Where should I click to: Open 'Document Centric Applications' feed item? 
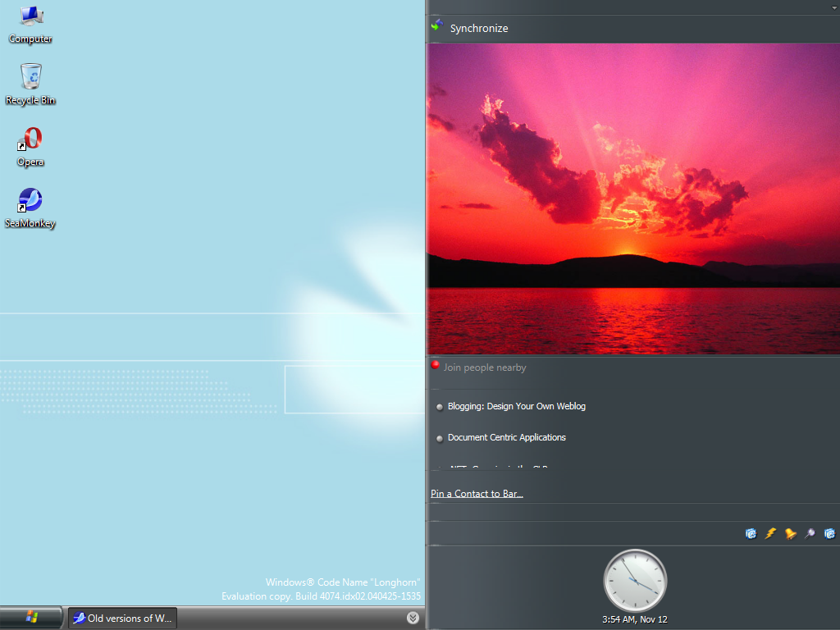506,437
